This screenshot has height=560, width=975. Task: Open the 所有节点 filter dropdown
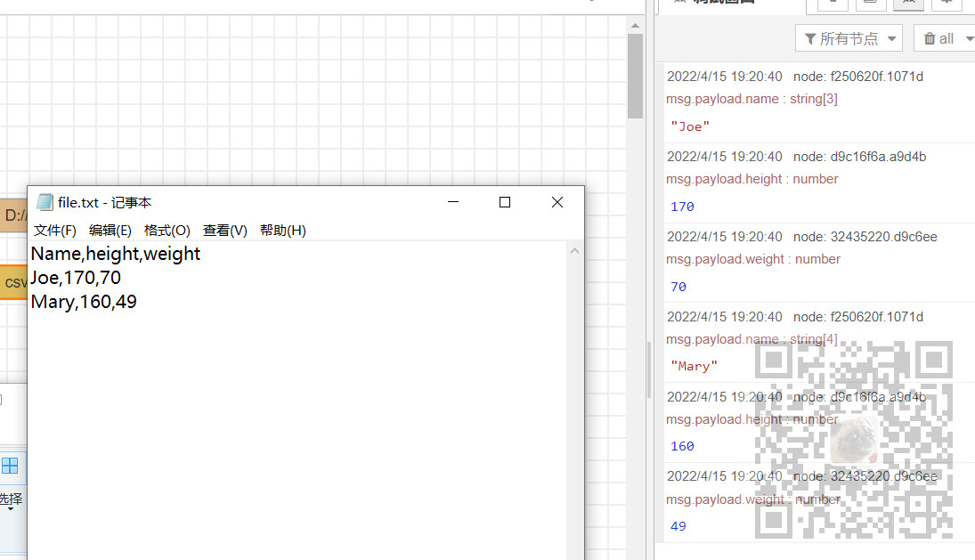[x=849, y=38]
